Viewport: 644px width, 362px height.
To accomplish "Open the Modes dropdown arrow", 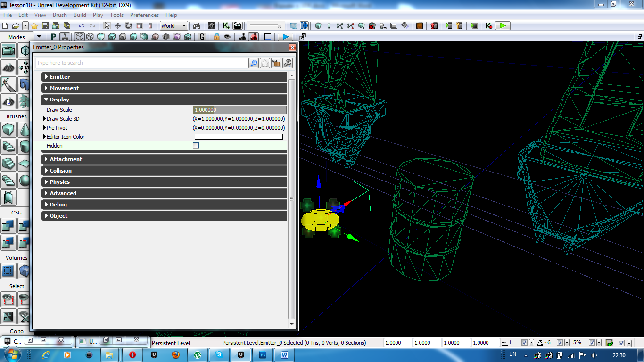I will tap(39, 37).
